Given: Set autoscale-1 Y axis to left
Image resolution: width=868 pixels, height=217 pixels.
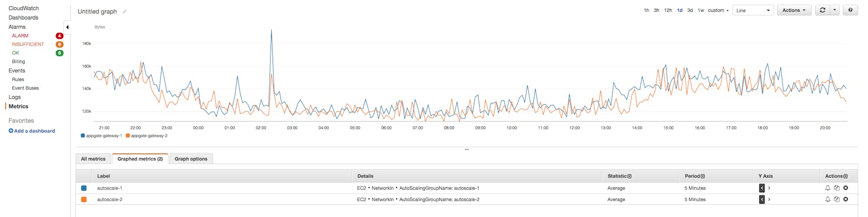Looking at the screenshot, I should point(762,188).
